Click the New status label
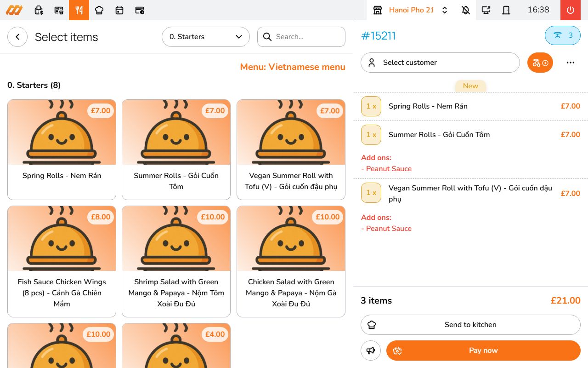 (x=470, y=86)
